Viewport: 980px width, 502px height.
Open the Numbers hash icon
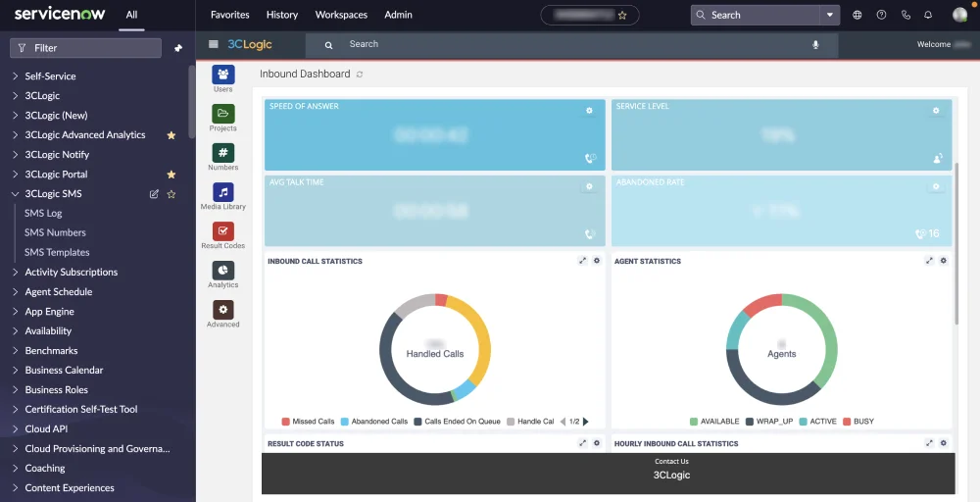click(x=223, y=153)
